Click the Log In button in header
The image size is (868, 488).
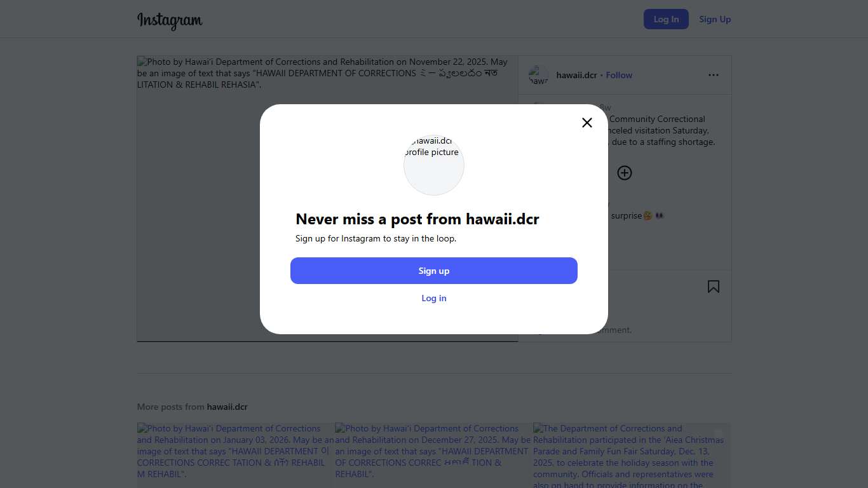pos(666,19)
